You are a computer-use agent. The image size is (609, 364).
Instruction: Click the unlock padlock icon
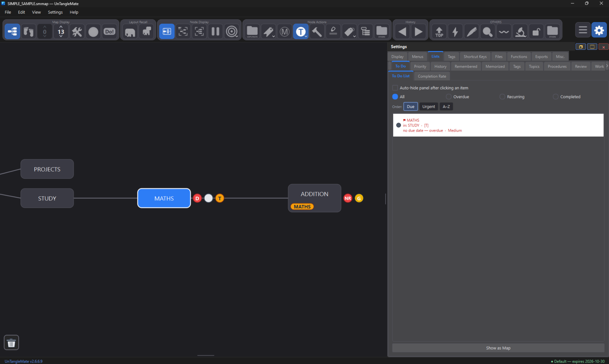(x=536, y=32)
